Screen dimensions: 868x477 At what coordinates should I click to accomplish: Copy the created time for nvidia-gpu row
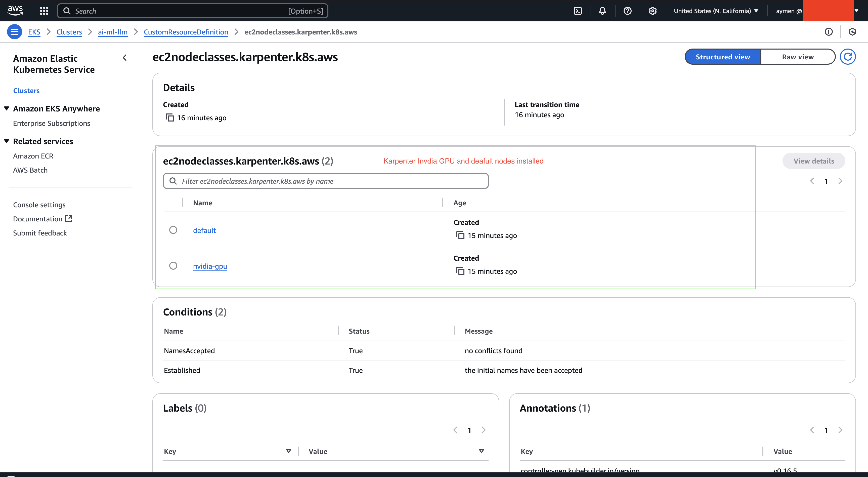(x=460, y=271)
